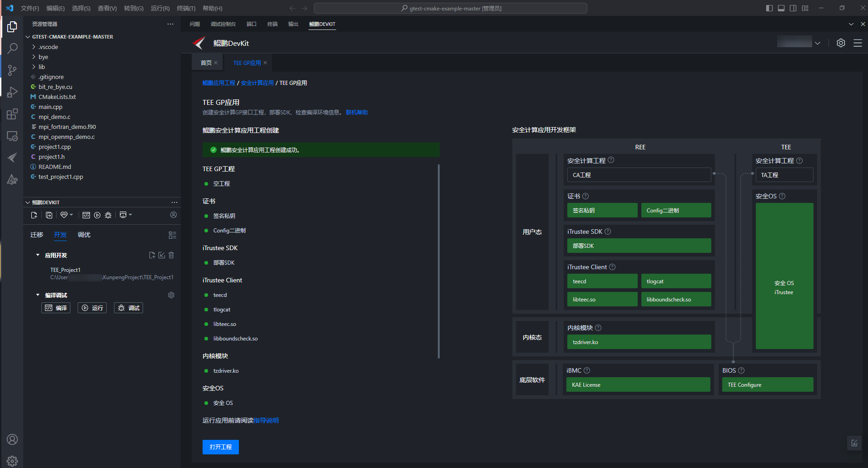The image size is (868, 468).
Task: Collapse the 鲲鹏DEVKIT sidebar section
Action: [x=28, y=202]
